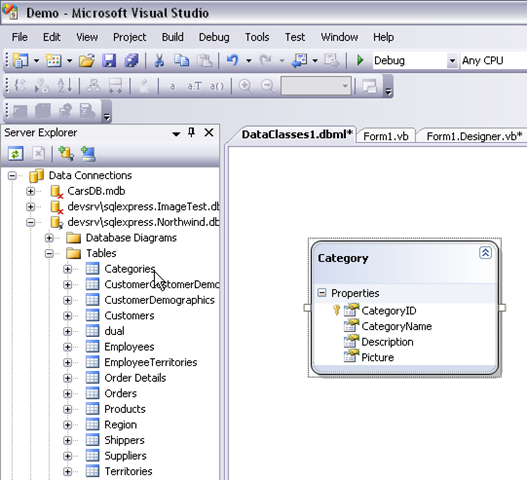
Task: Select the EmployeeTerritories table
Action: point(151,362)
